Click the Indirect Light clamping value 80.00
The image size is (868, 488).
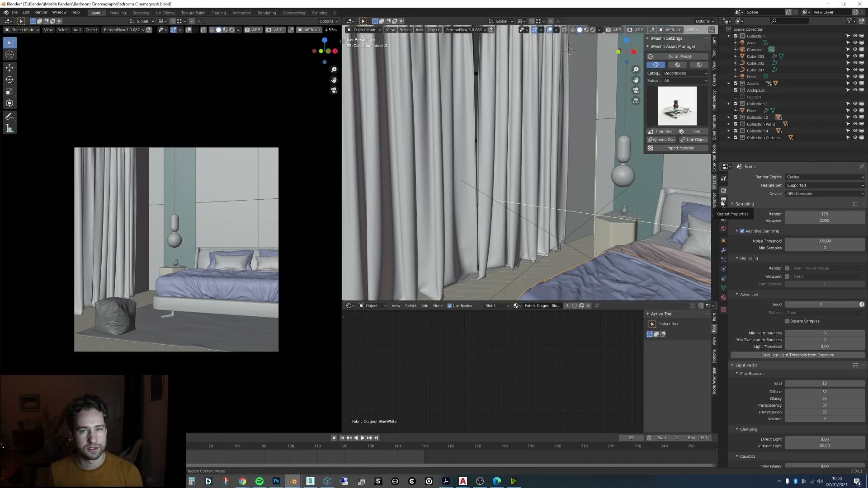[825, 446]
